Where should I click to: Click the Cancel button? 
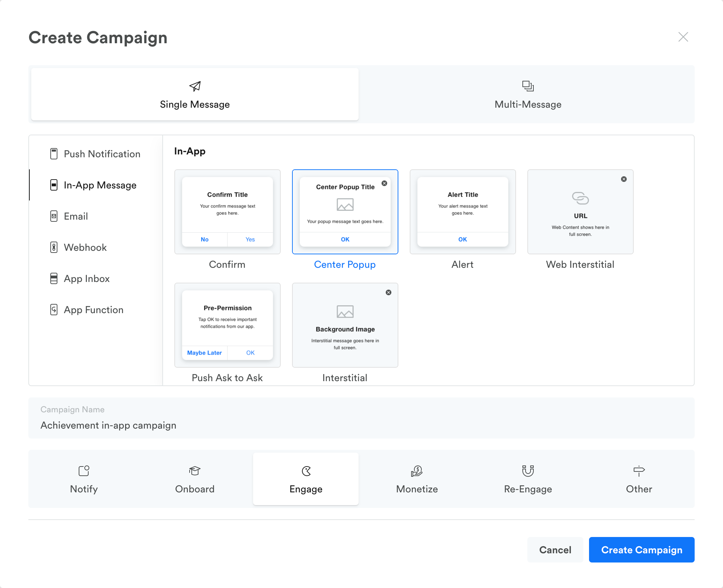pyautogui.click(x=555, y=550)
